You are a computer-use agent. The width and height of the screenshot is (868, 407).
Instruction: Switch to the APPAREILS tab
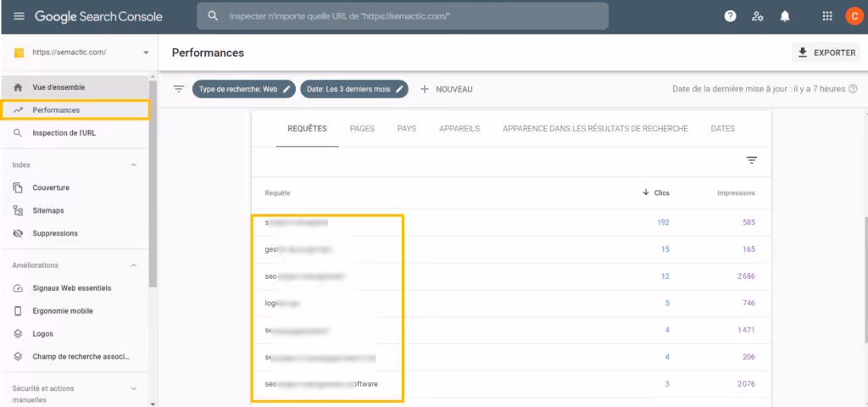tap(459, 129)
